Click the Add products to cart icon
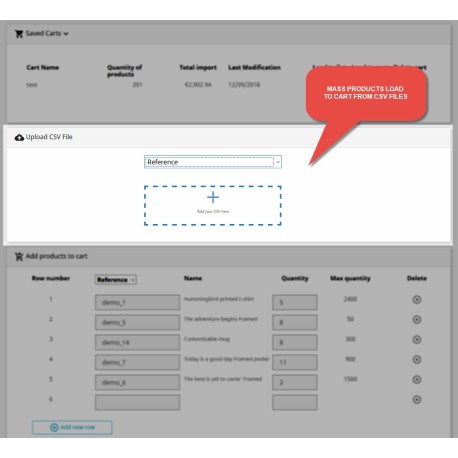The height and width of the screenshot is (458, 458). (19, 256)
